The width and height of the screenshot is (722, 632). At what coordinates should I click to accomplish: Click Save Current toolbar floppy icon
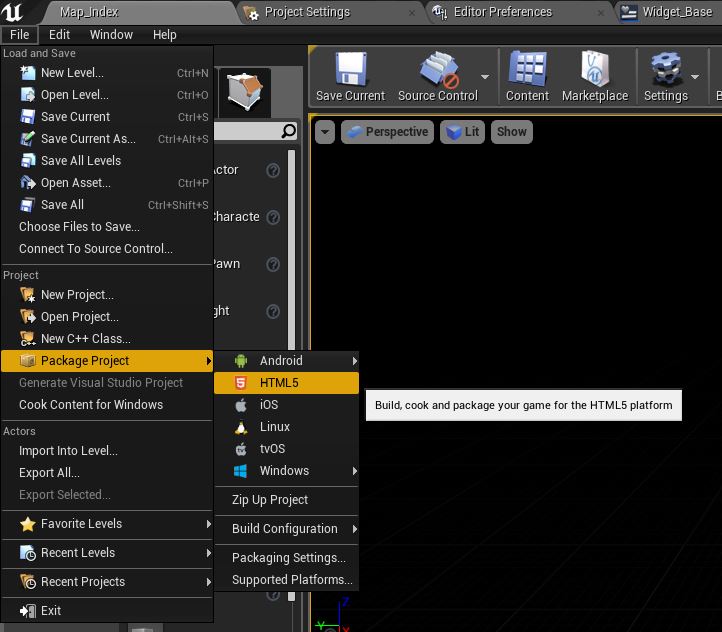tap(351, 69)
